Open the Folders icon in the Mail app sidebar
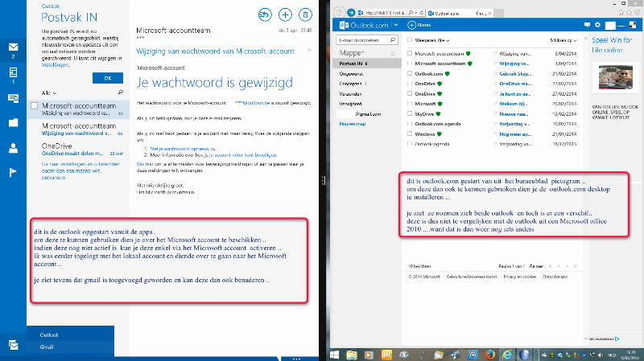The height and width of the screenshot is (361, 644). pos(13,122)
